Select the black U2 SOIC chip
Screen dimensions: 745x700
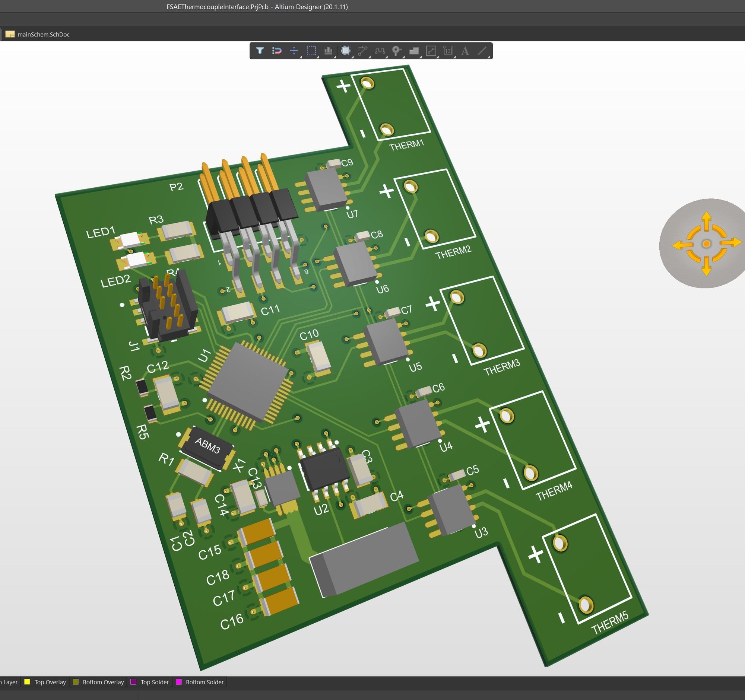pos(325,468)
